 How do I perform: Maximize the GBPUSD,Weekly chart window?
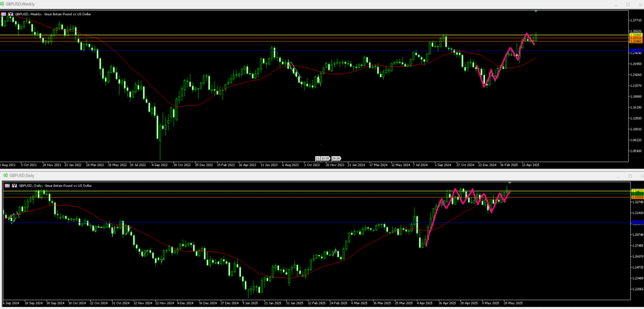click(628, 4)
